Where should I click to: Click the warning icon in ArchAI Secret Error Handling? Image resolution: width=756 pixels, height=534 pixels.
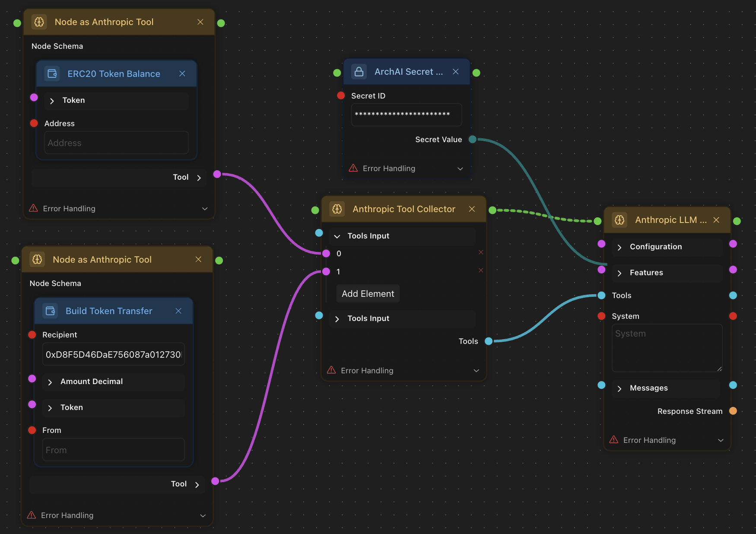coord(353,168)
